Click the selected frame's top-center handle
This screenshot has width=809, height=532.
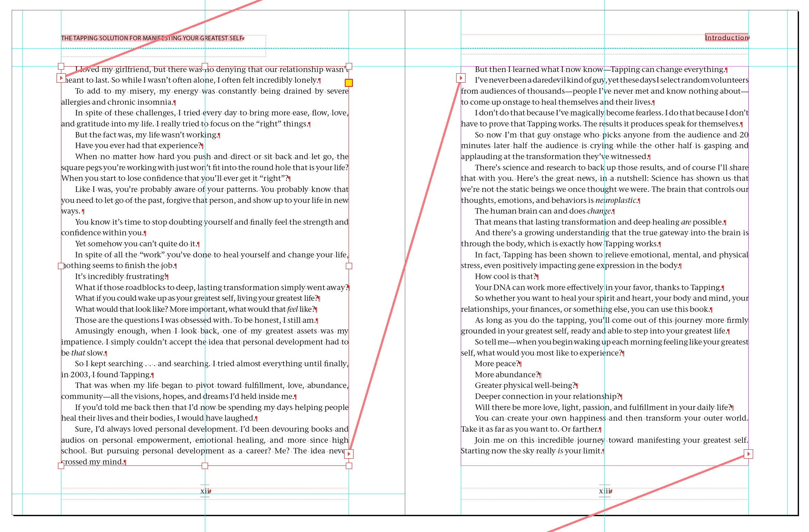(x=205, y=66)
